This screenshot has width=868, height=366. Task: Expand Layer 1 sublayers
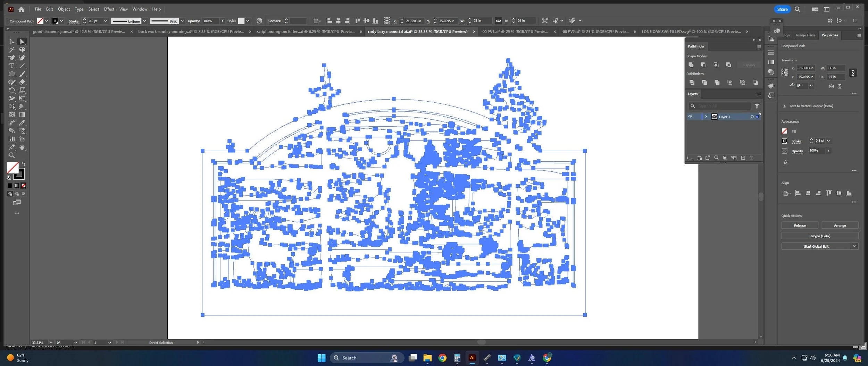[x=706, y=117]
